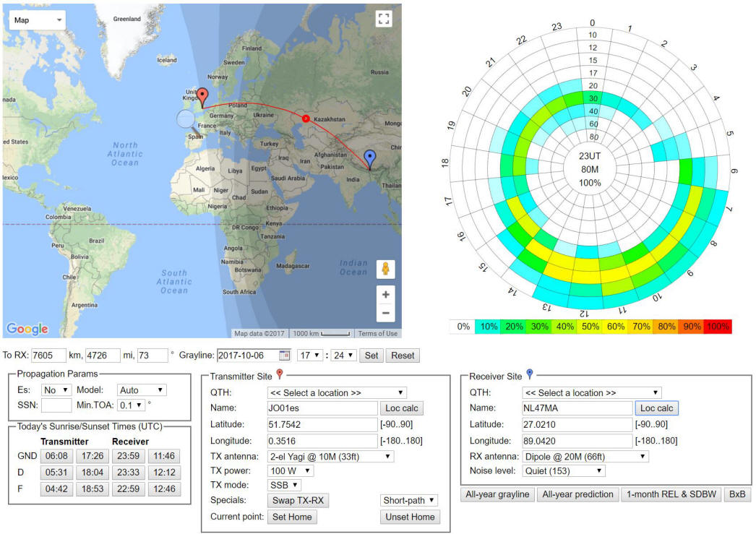756x534 pixels.
Task: Click the blue receiver marker on map
Action: point(370,158)
